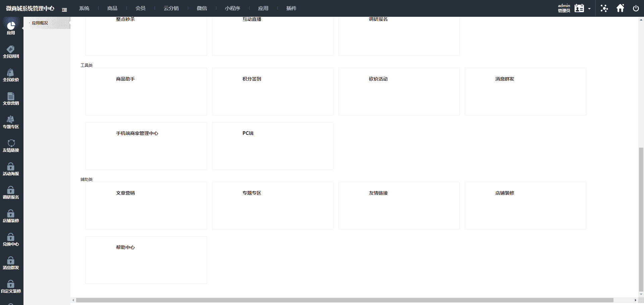Open 云分销 menu item
This screenshot has width=644, height=305.
coord(171,8)
